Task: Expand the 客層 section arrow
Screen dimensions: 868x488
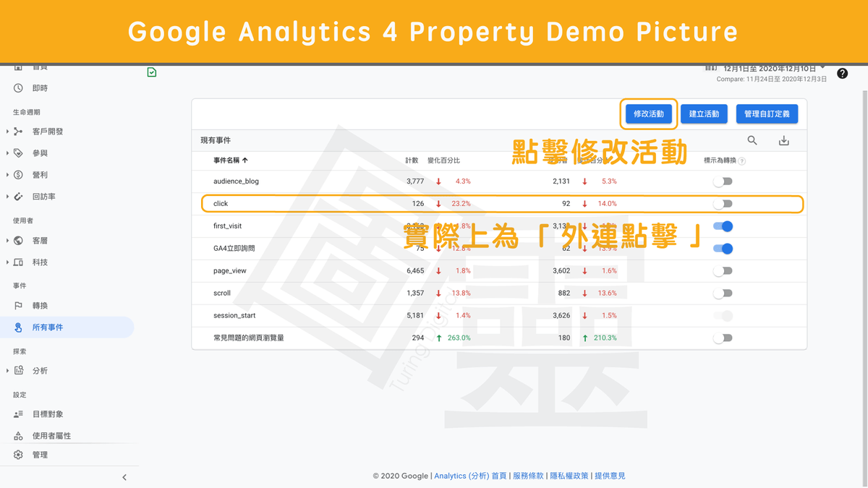Action: pos(7,241)
